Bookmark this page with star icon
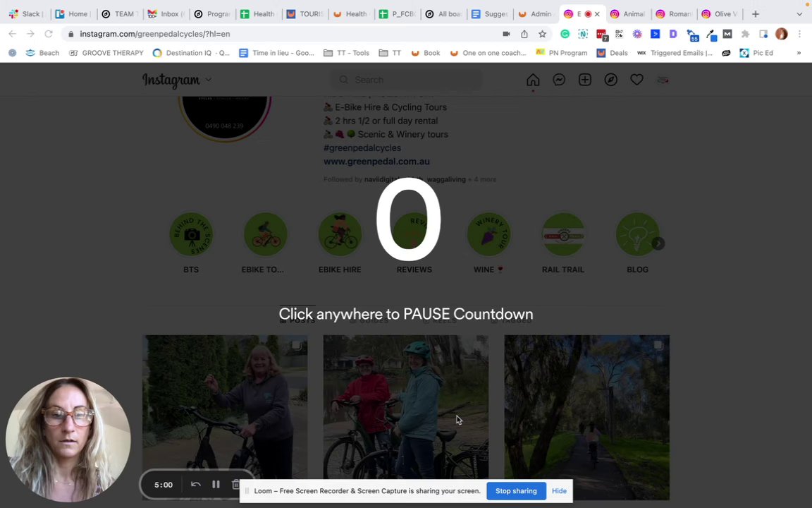Image resolution: width=812 pixels, height=508 pixels. click(x=542, y=34)
